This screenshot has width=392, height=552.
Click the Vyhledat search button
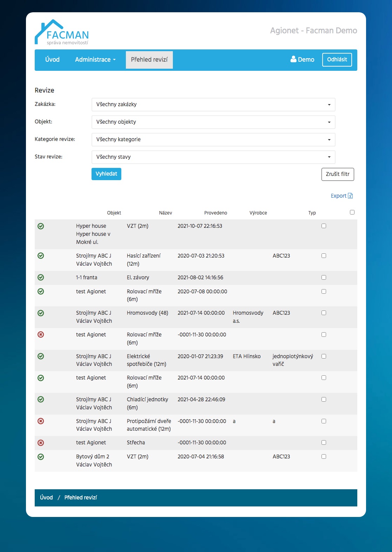[106, 174]
